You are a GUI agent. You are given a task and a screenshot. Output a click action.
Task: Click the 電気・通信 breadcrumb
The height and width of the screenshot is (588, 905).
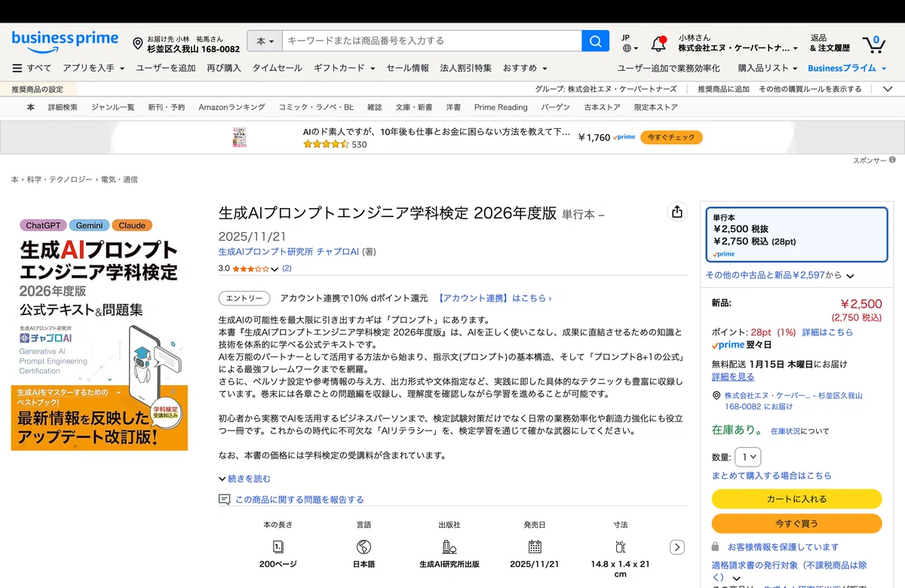pyautogui.click(x=119, y=179)
